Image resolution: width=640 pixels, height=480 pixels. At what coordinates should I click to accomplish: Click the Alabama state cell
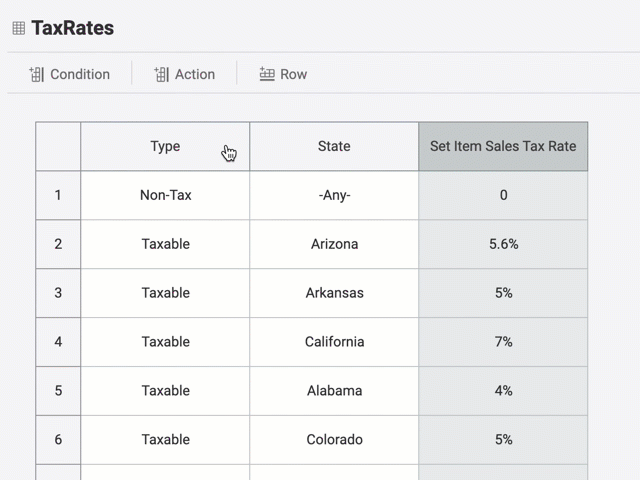334,391
